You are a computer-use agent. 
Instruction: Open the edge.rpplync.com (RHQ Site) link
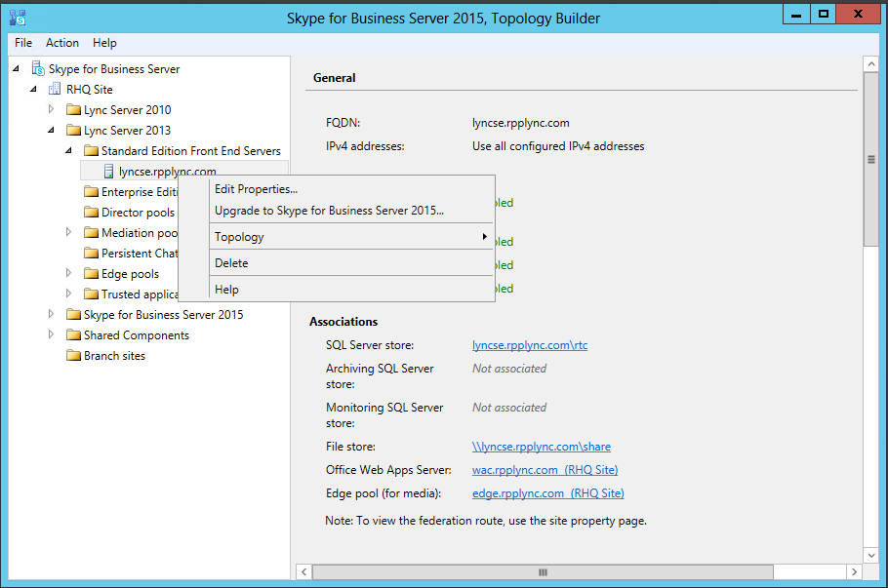coord(548,493)
